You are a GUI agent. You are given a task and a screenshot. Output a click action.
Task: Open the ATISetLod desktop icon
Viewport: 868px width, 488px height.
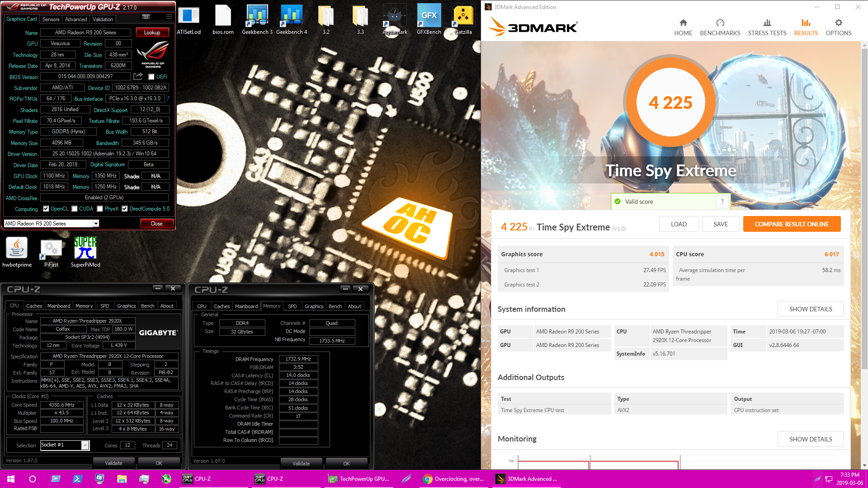point(189,20)
